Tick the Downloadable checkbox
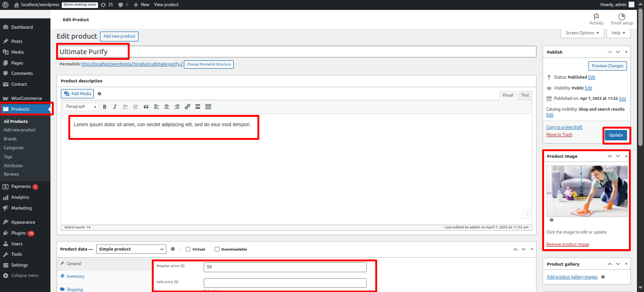Screen dimensions: 644x292 pyautogui.click(x=217, y=249)
